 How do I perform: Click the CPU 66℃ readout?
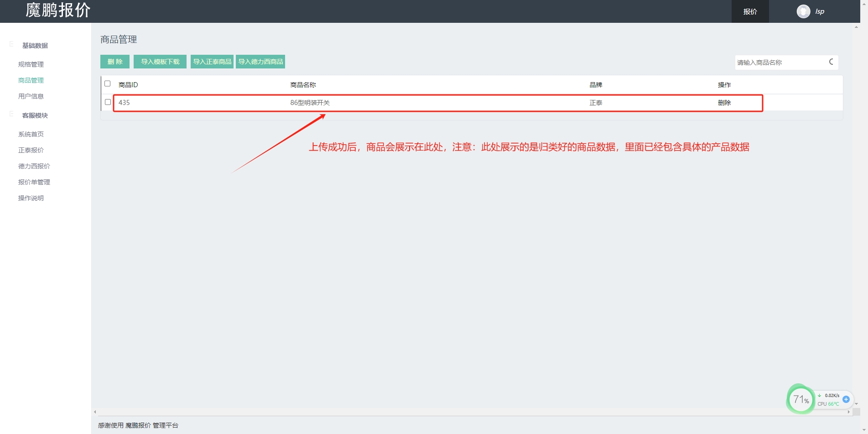coord(828,404)
